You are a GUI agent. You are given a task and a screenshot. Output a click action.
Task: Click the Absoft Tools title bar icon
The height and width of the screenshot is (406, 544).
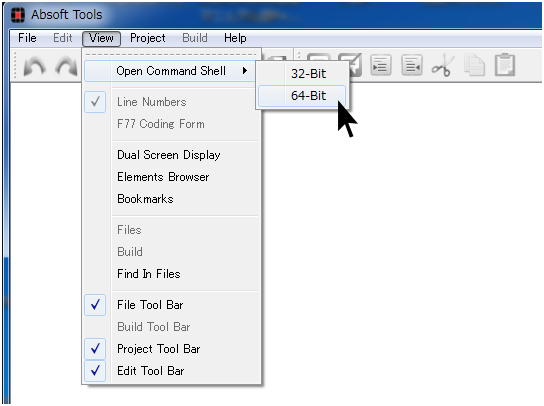[18, 15]
